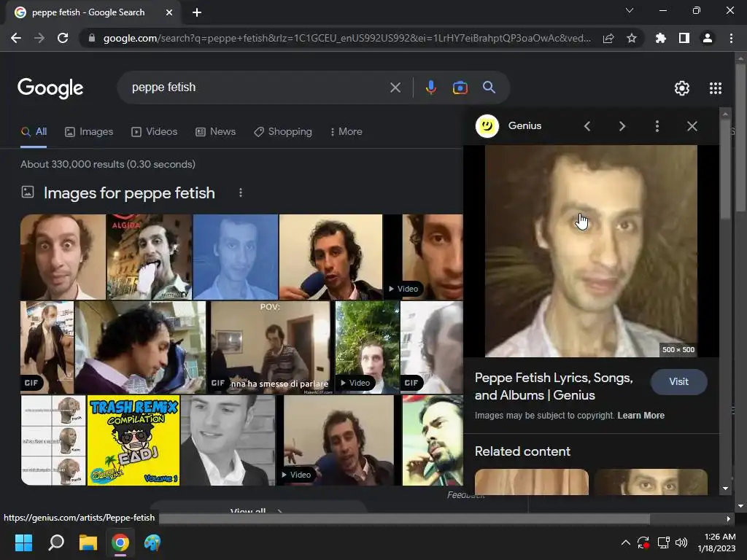The height and width of the screenshot is (560, 747).
Task: Start a voice search with microphone
Action: point(430,87)
